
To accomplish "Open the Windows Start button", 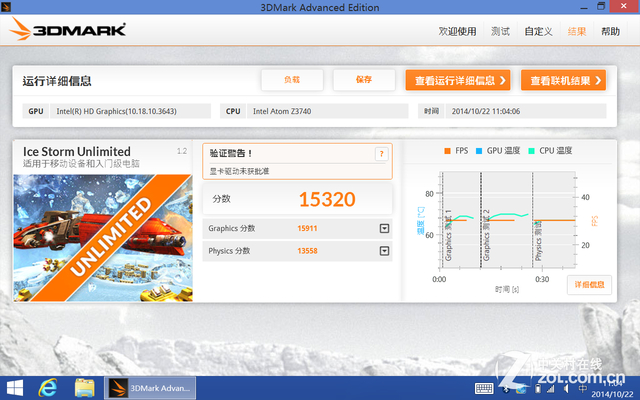I will click(15, 388).
